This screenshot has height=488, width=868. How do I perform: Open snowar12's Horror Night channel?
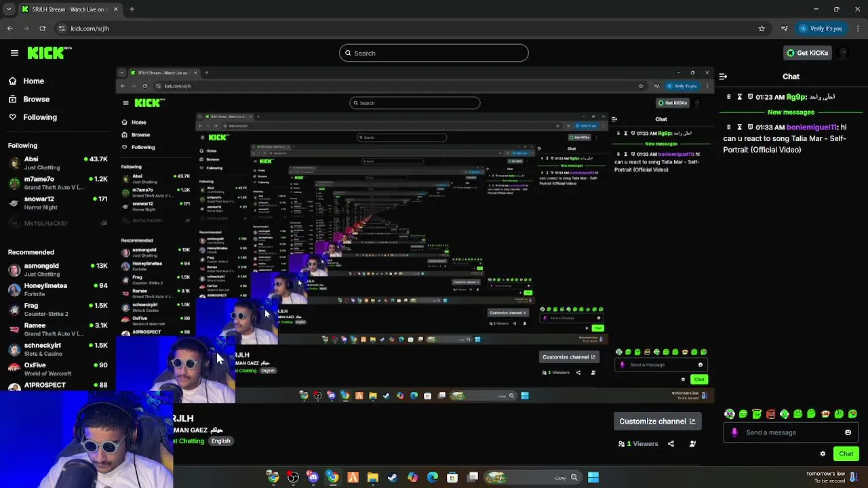[58, 203]
